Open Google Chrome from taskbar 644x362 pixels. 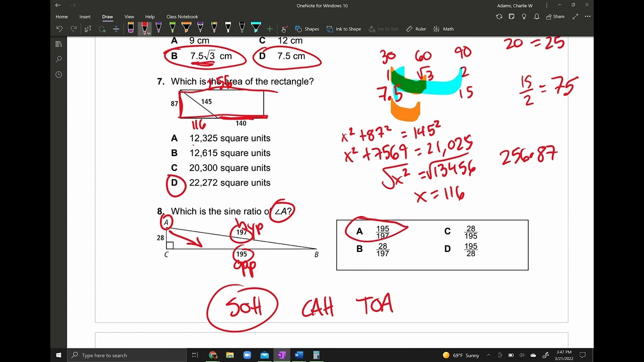tap(213, 355)
